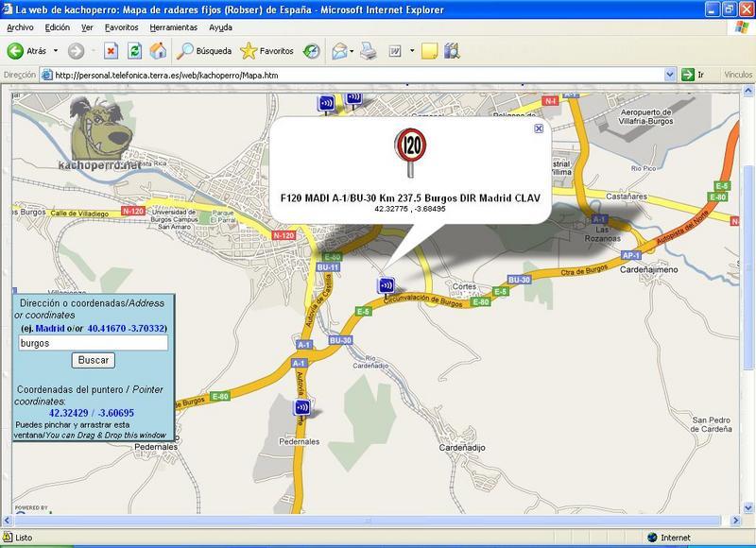Click the Print toolbar icon

click(x=369, y=51)
